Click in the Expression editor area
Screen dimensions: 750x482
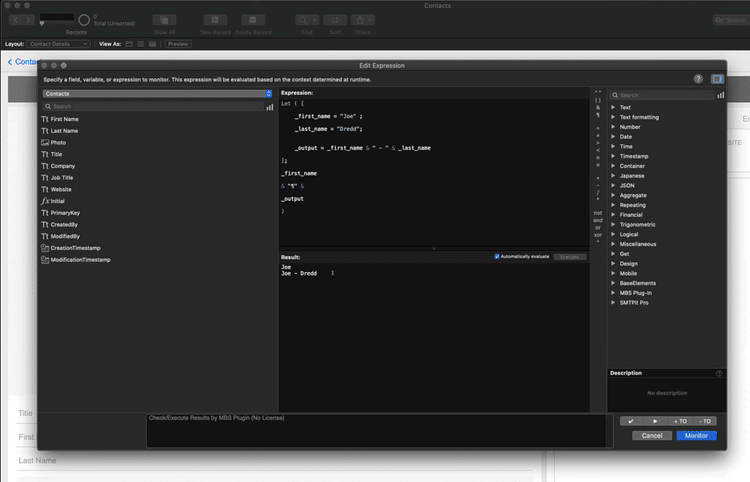(434, 172)
